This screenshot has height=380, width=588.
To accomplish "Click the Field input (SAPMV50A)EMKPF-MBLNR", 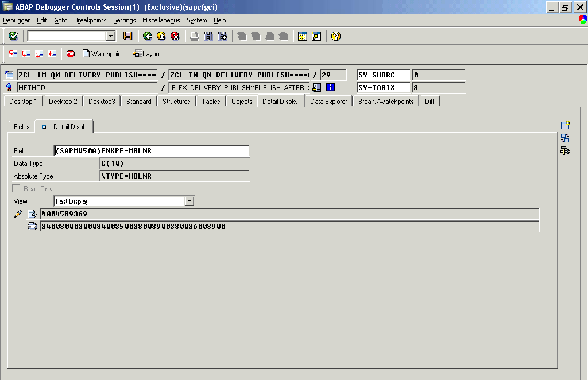I will tap(152, 150).
